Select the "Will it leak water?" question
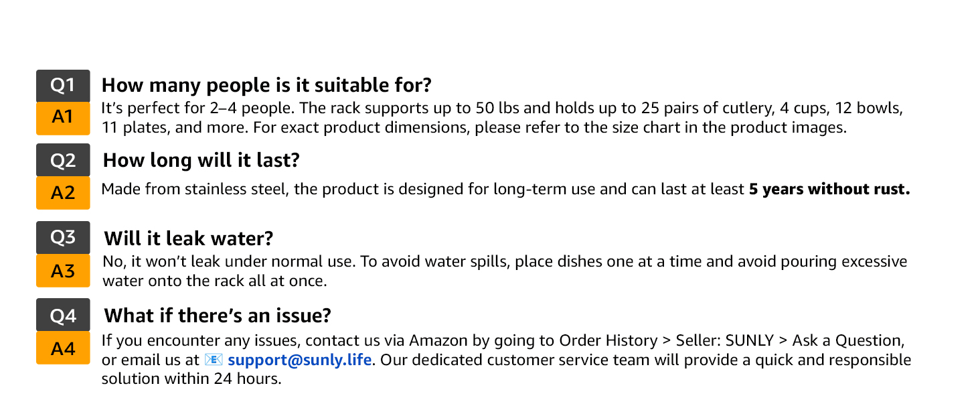980x402 pixels. pos(189,239)
